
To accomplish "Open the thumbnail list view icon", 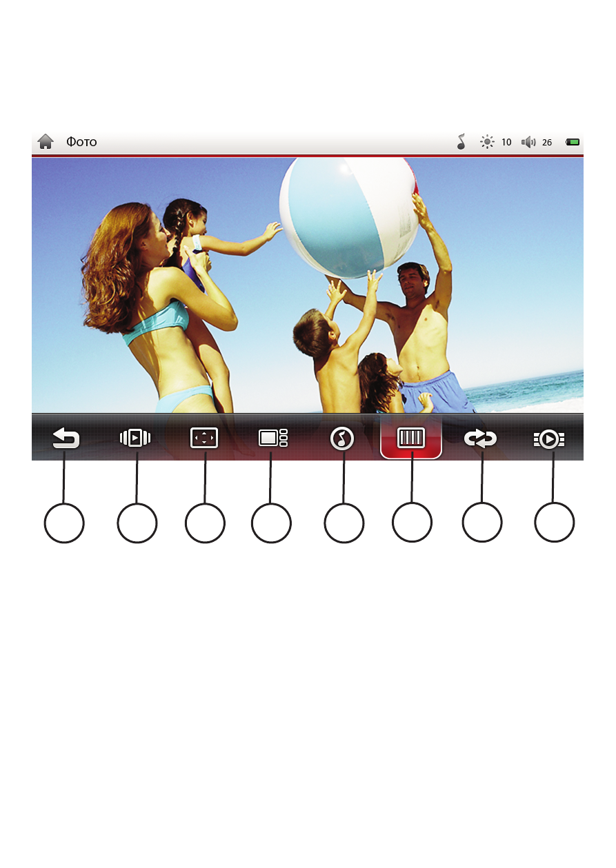I will coord(273,438).
